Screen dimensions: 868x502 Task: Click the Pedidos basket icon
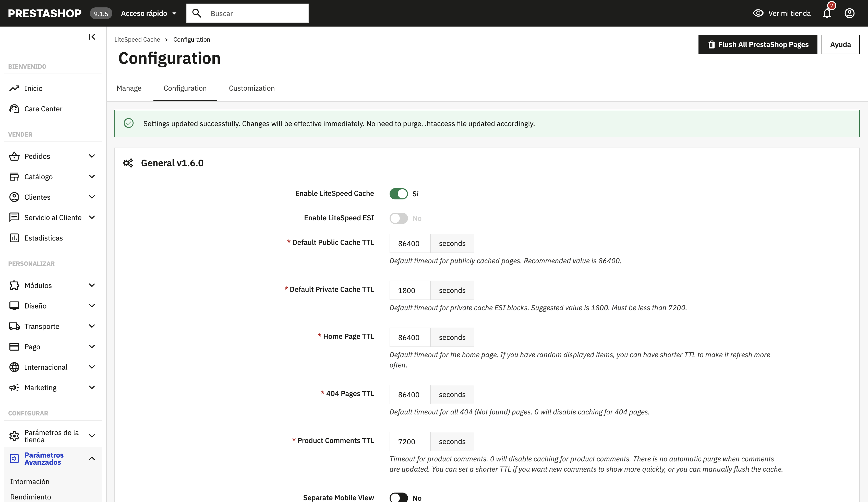[14, 156]
